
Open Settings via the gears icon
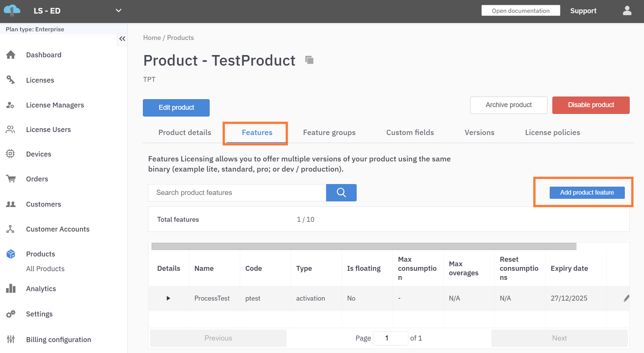[x=11, y=314]
